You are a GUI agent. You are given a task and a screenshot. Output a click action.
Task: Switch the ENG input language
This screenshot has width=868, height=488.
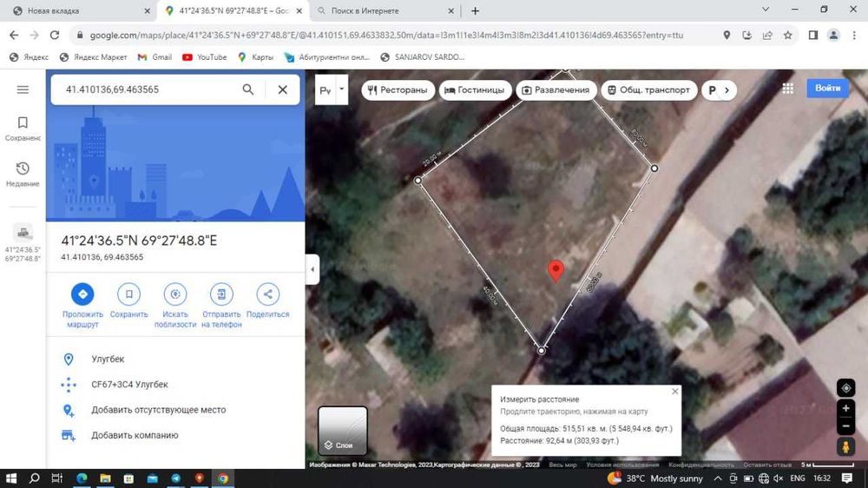click(x=797, y=478)
